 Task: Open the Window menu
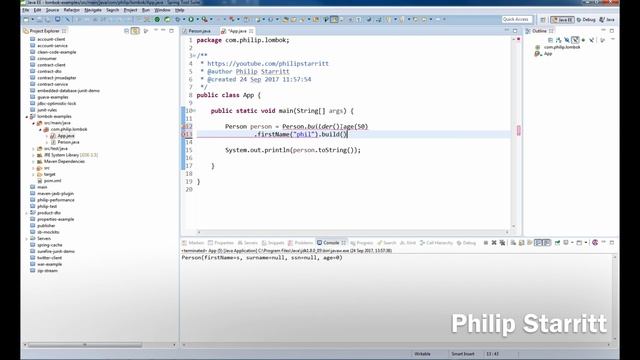coord(162,10)
